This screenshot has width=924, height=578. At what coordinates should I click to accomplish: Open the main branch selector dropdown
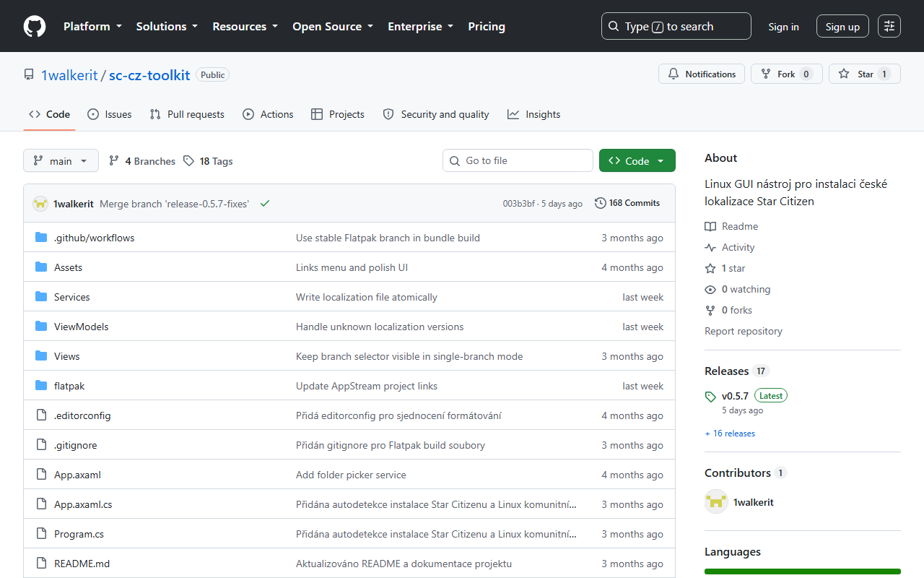61,161
